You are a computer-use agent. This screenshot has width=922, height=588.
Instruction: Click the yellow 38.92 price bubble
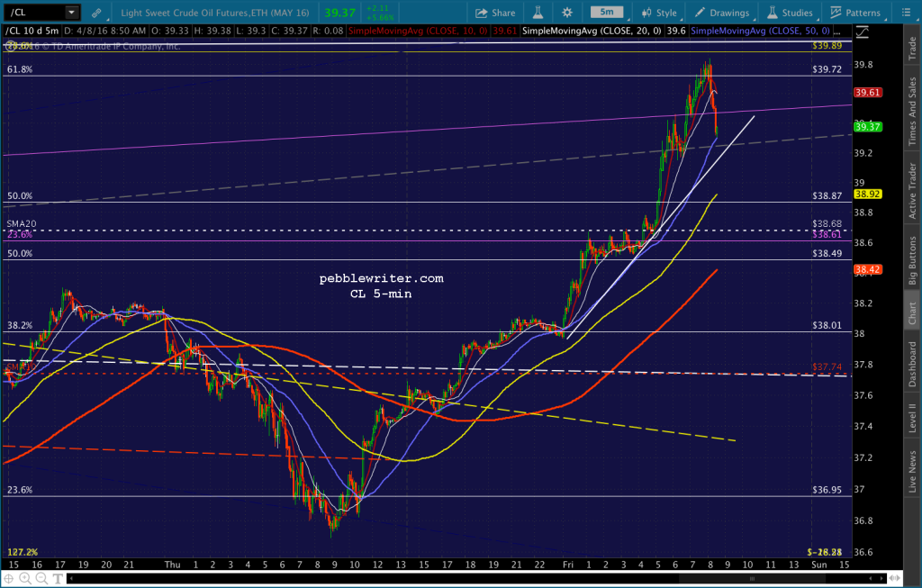click(x=867, y=194)
